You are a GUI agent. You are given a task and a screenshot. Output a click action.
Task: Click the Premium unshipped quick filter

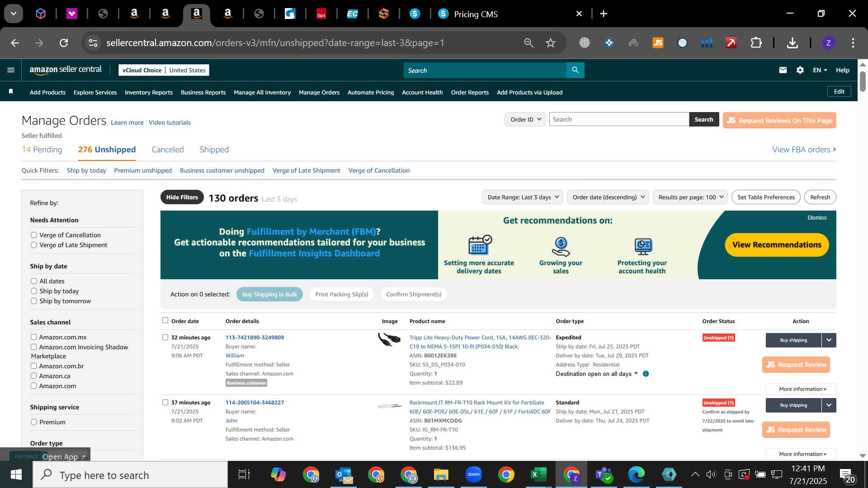point(143,170)
